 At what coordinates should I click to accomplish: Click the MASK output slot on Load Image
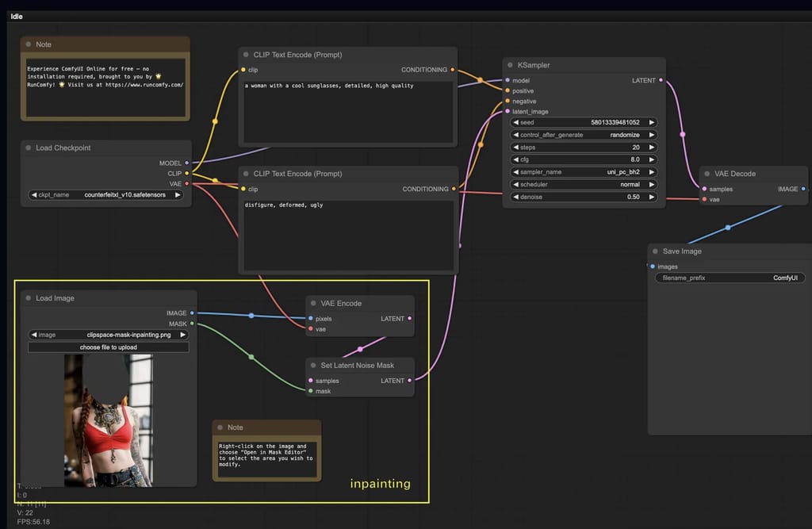(x=190, y=324)
